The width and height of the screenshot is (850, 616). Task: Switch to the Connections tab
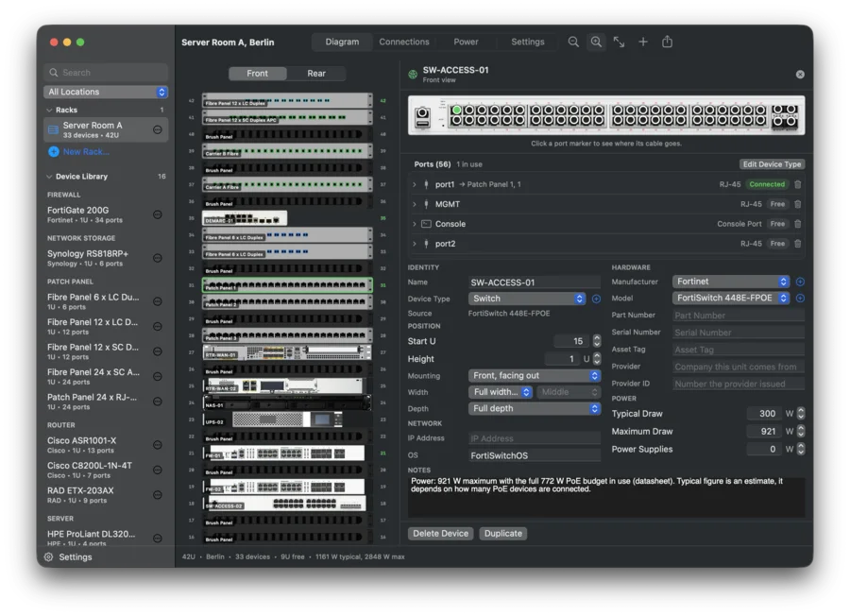pyautogui.click(x=404, y=42)
